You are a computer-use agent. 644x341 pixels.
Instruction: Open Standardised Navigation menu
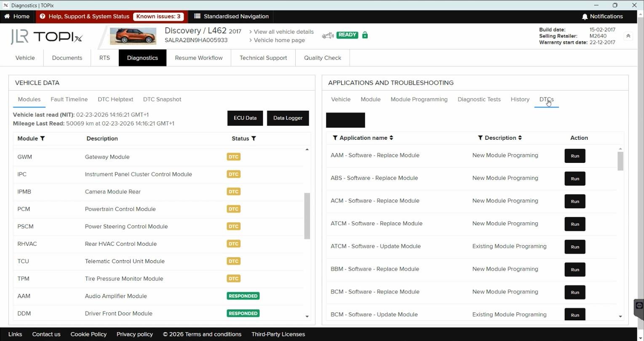click(x=231, y=16)
